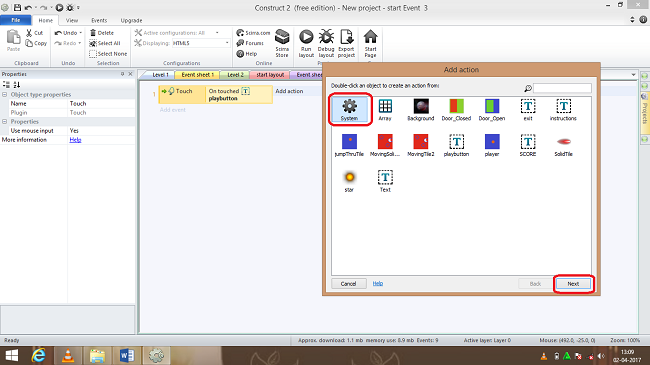Screen dimensions: 650x365
Task: Select the SCORE text object
Action: pyautogui.click(x=528, y=146)
